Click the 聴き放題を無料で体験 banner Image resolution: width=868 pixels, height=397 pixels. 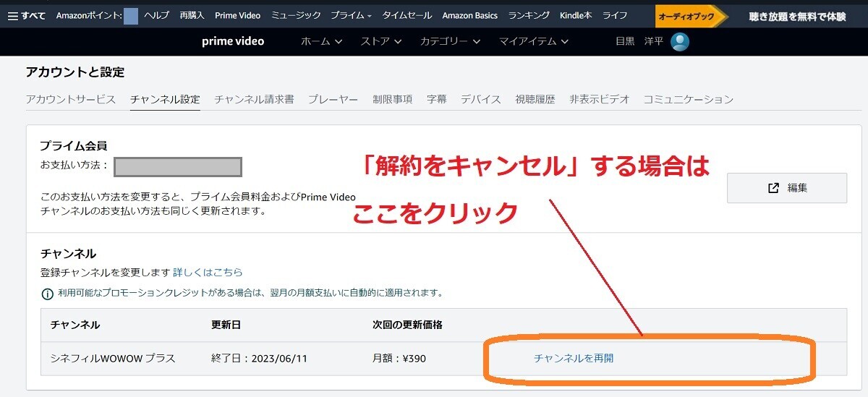pos(797,16)
